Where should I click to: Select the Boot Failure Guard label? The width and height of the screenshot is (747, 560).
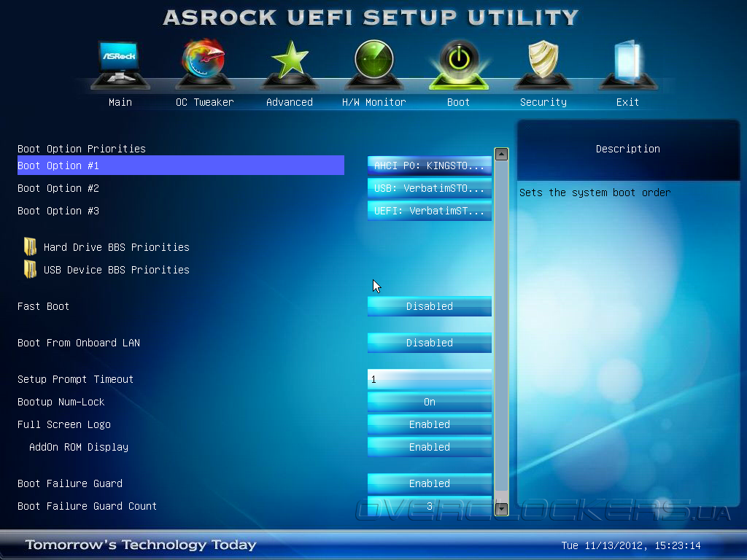70,483
